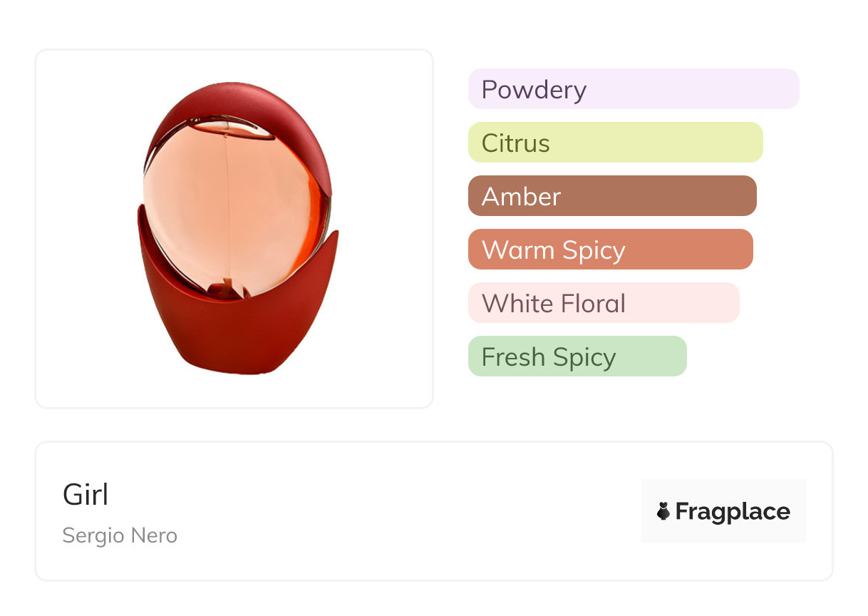Click the Fresh Spicy accord bar

click(577, 356)
